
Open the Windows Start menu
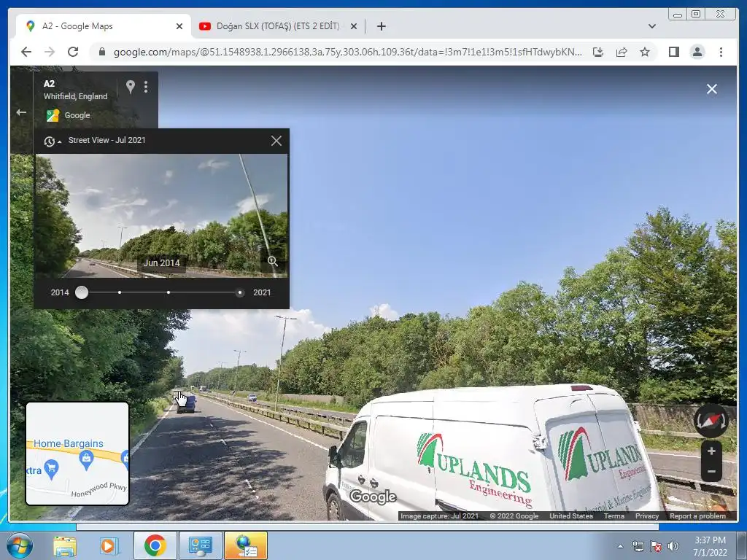coord(18,545)
